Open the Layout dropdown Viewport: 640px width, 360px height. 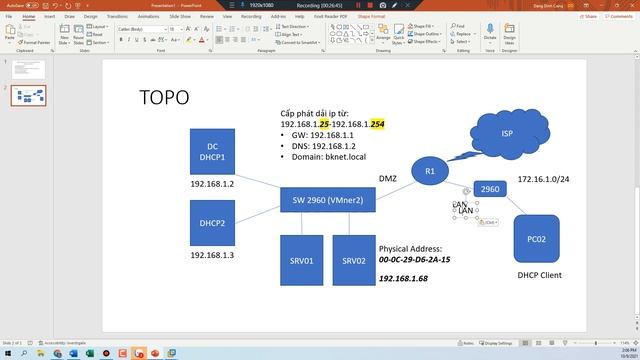pyautogui.click(x=98, y=27)
